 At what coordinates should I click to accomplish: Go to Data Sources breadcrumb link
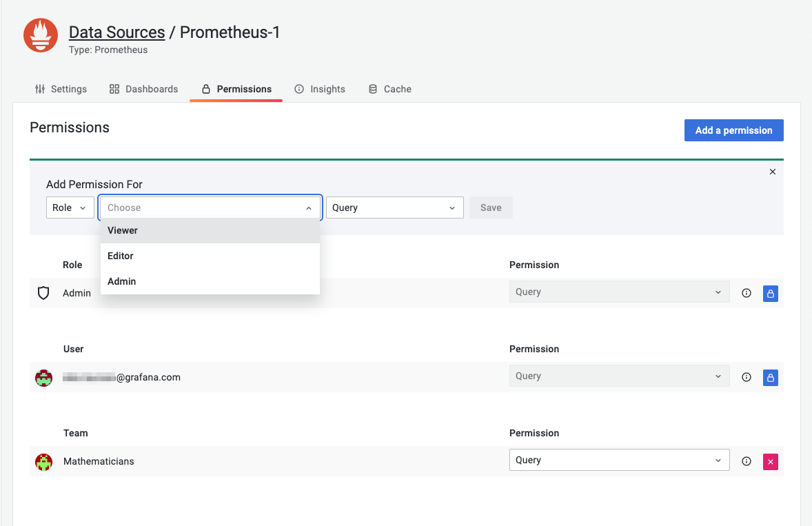pos(116,32)
